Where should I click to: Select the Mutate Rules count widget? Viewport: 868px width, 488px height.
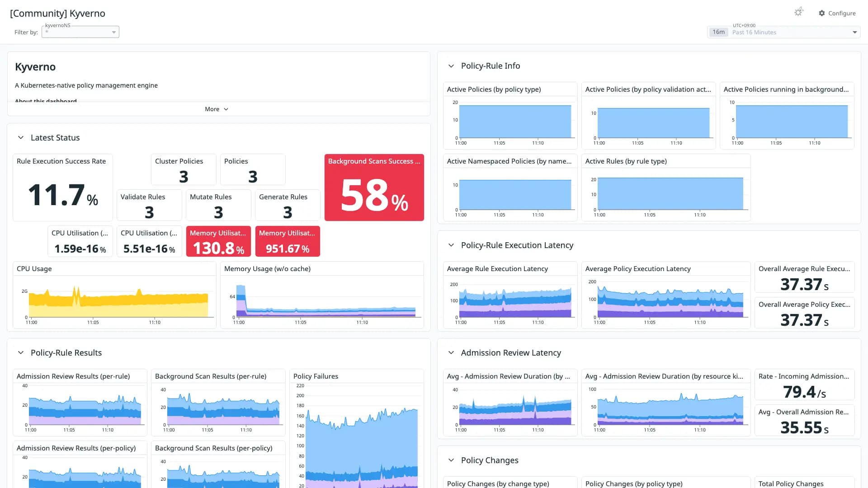click(x=218, y=205)
